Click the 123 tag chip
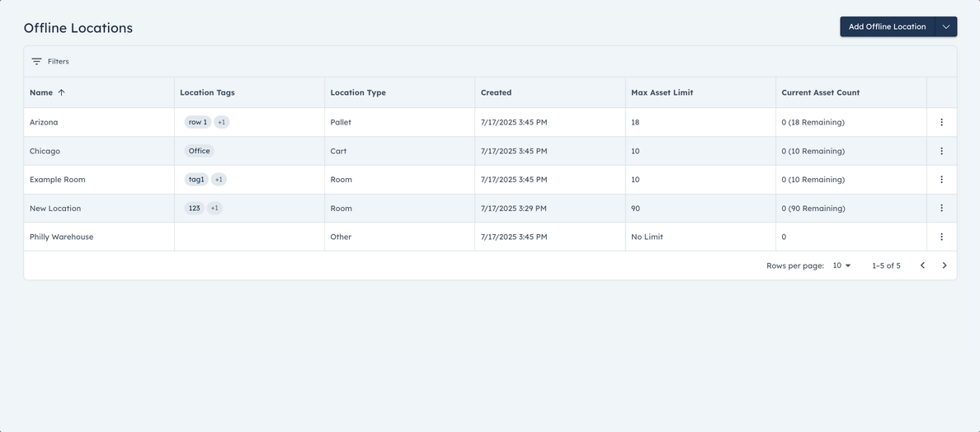The image size is (980, 432). click(195, 209)
